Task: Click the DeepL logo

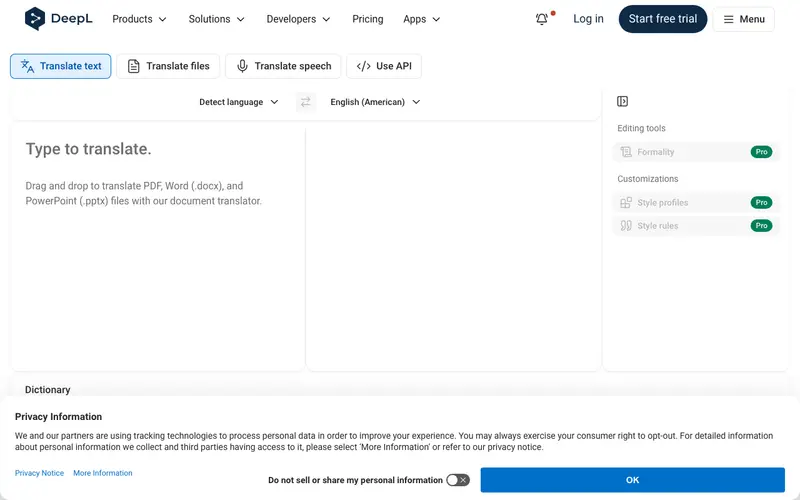Action: [59, 19]
